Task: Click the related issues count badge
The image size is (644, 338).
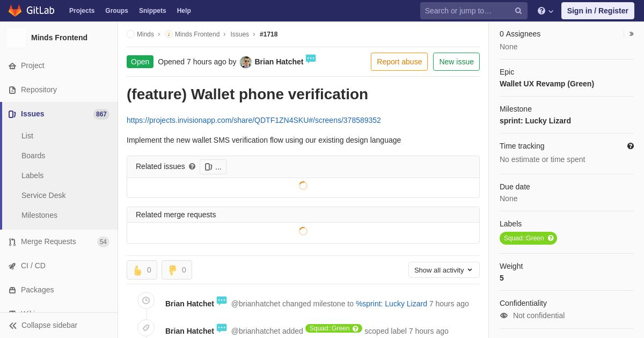Action: coord(213,167)
